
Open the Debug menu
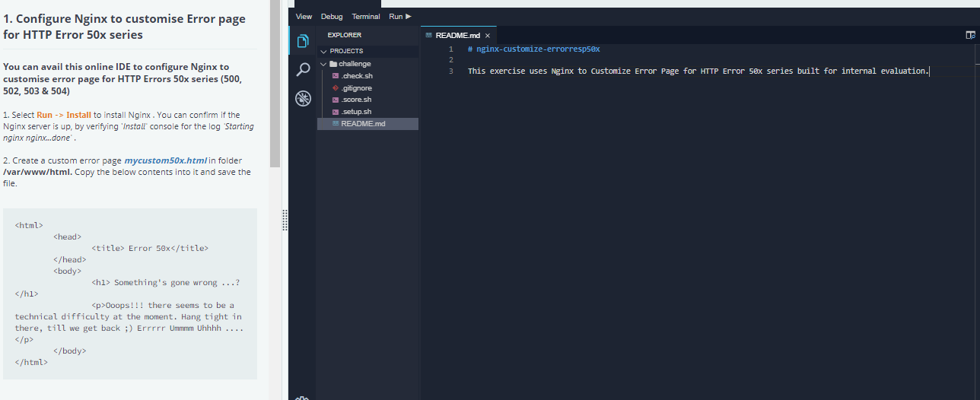click(x=332, y=16)
